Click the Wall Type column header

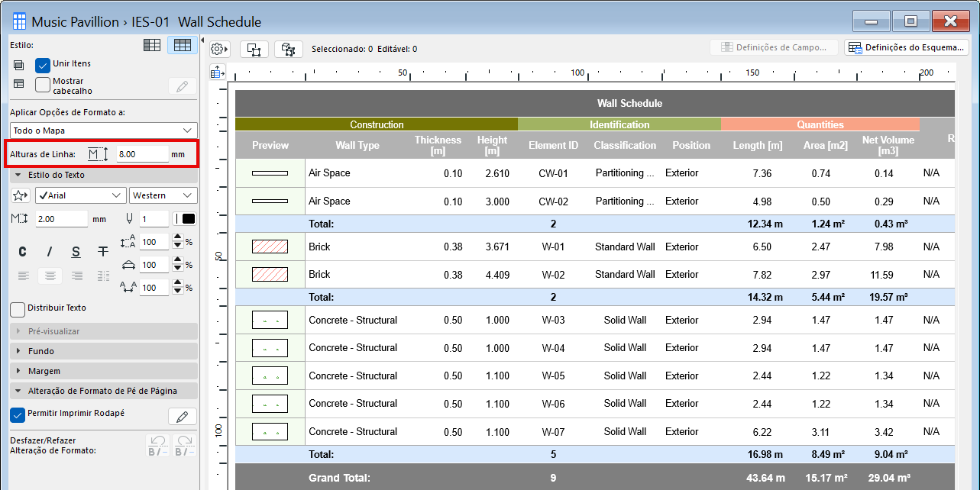coord(357,146)
